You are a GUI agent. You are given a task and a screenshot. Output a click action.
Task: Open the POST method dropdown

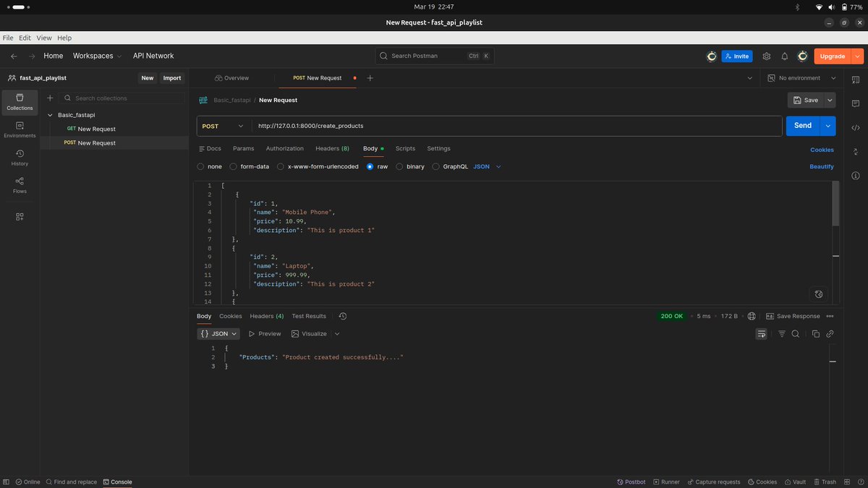(224, 126)
